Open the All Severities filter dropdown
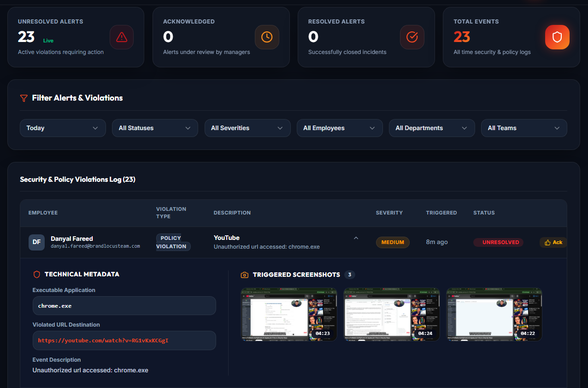 (247, 128)
